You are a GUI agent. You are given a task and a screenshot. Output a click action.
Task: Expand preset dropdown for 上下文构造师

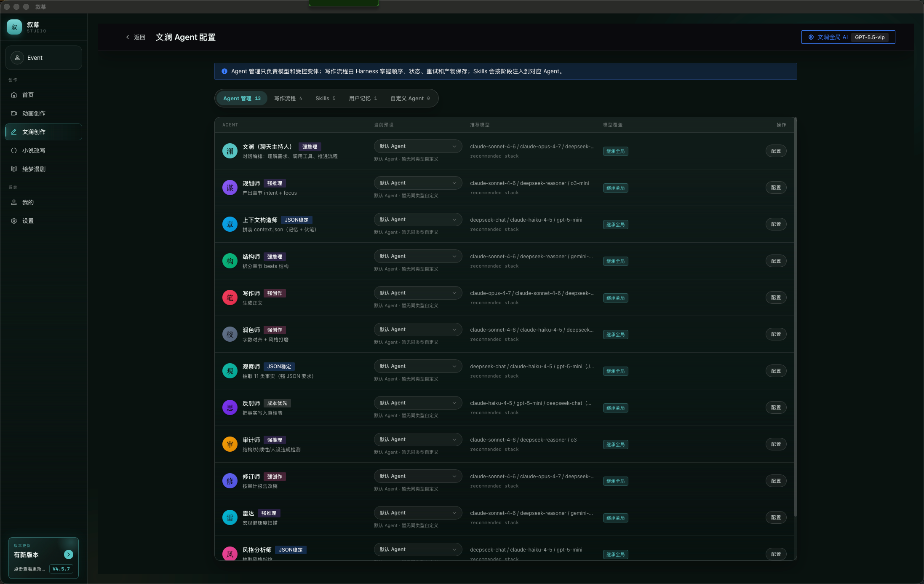coord(418,220)
